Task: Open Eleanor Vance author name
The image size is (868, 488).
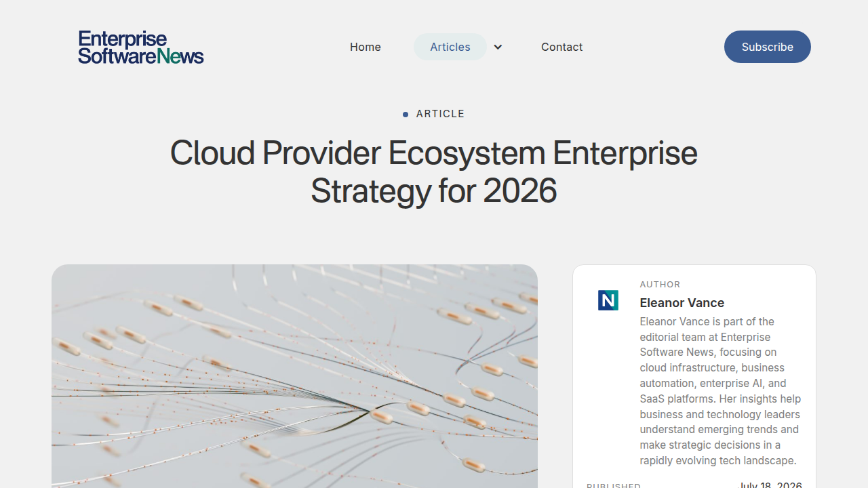Action: click(682, 303)
